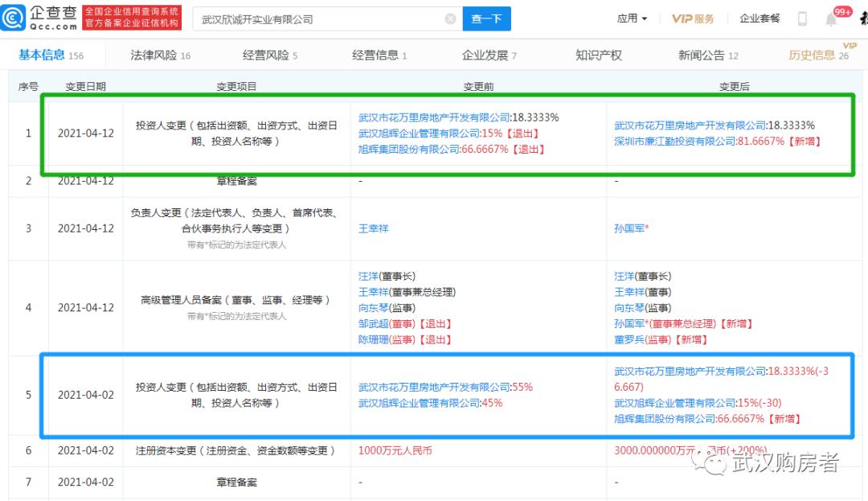The height and width of the screenshot is (501, 868).
Task: Clear the search box with the × icon
Action: point(450,18)
